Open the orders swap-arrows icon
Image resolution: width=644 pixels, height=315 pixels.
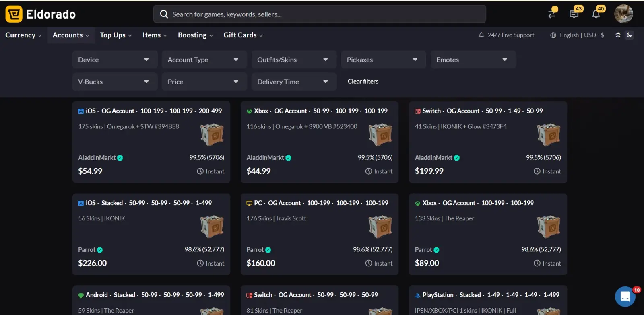pyautogui.click(x=552, y=13)
